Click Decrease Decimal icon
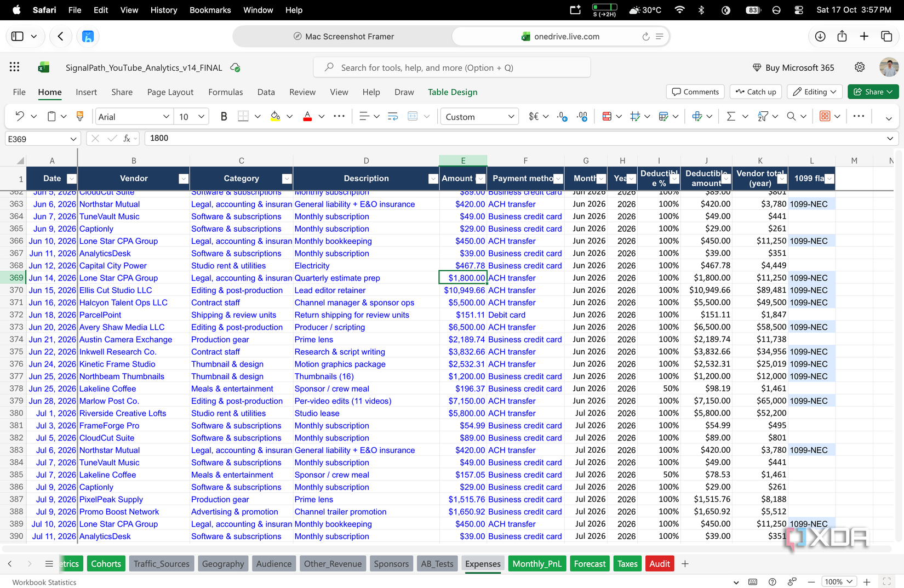The height and width of the screenshot is (588, 904). point(582,116)
